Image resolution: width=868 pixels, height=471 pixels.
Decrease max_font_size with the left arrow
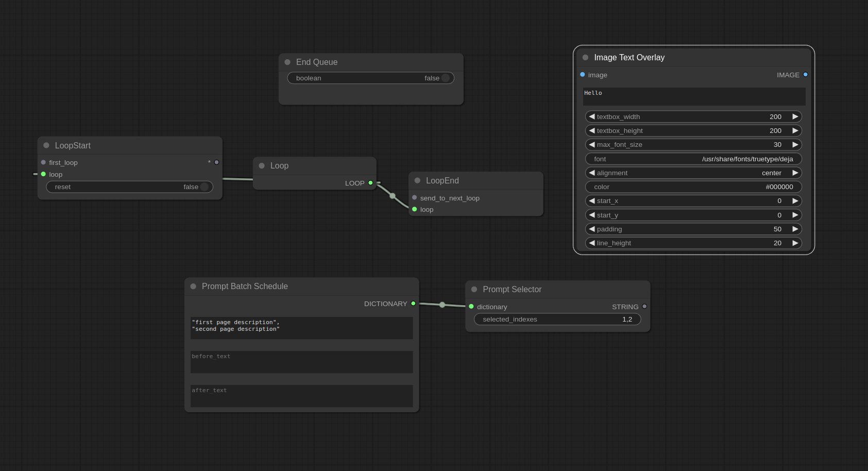click(592, 145)
